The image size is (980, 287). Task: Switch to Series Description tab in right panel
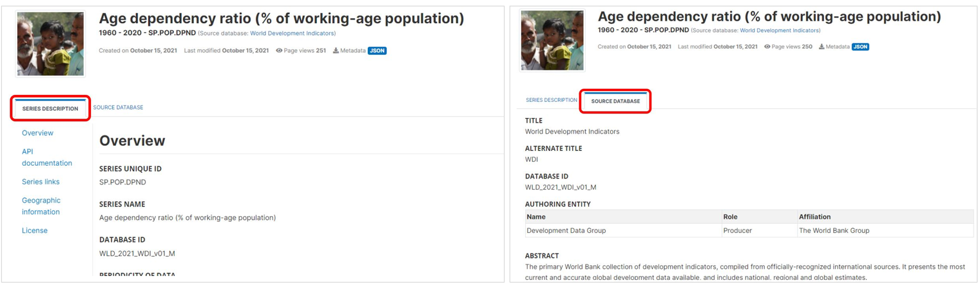point(551,101)
